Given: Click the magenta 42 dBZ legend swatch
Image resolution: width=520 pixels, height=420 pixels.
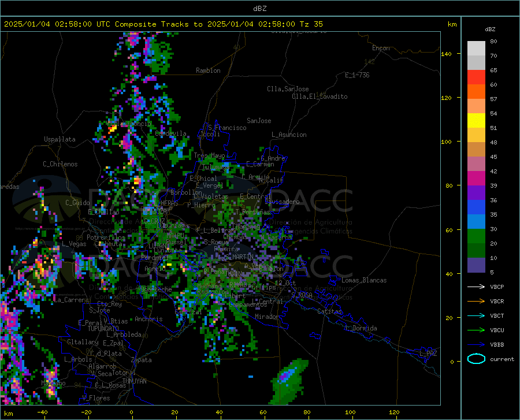Looking at the screenshot, I should point(476,179).
